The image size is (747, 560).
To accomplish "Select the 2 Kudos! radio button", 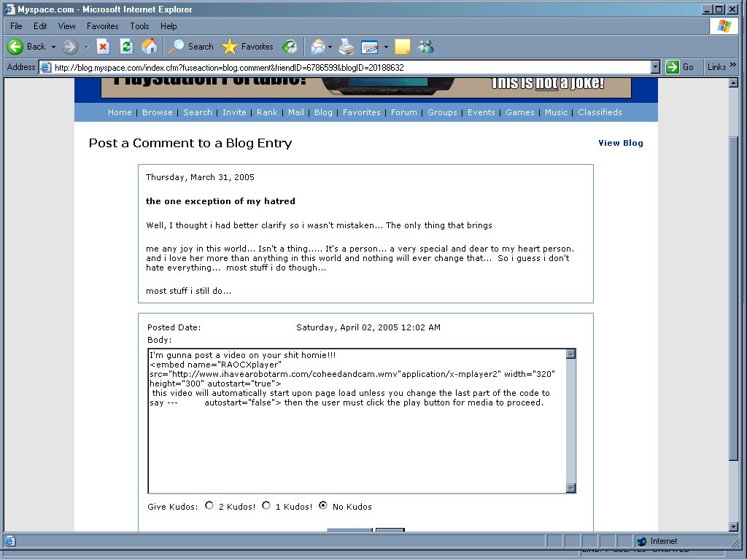I will [210, 505].
